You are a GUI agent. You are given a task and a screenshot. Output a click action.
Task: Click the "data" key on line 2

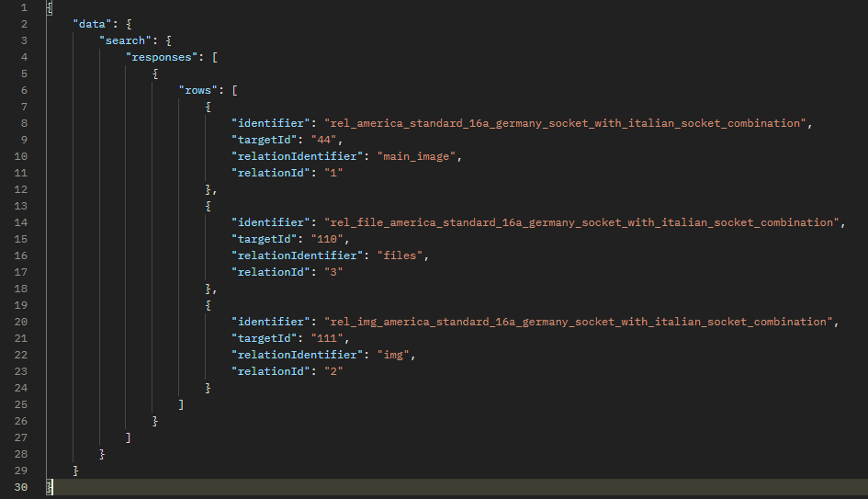tap(93, 24)
